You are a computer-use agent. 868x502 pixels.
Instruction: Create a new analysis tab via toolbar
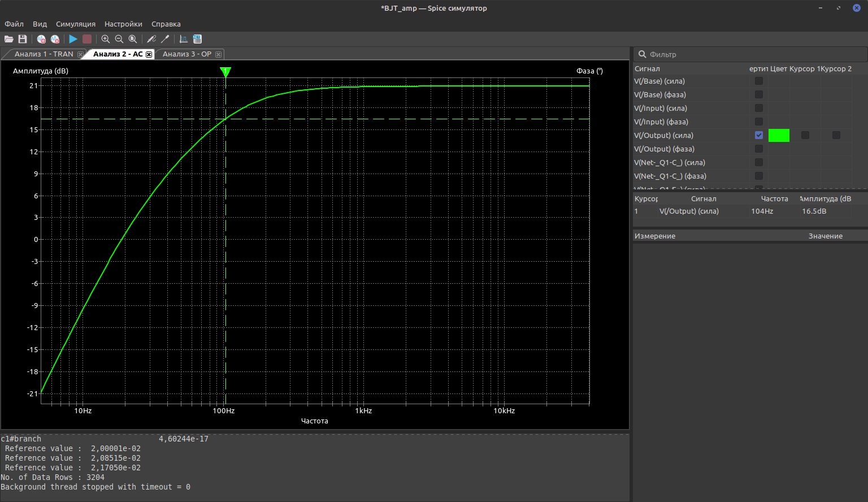[x=41, y=39]
